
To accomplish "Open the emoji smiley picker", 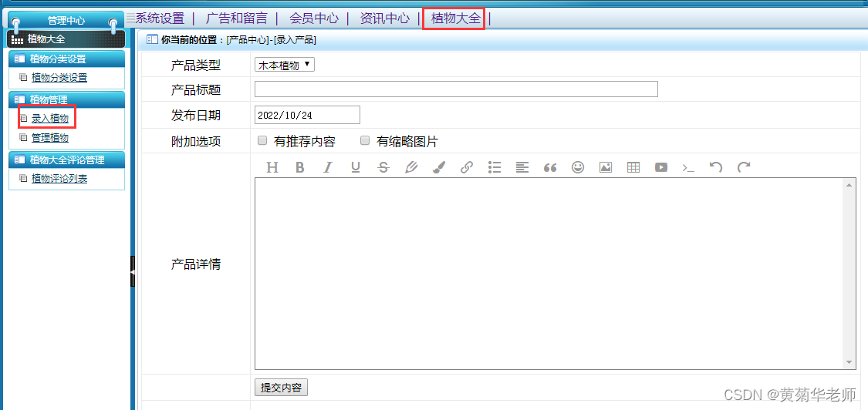I will coord(578,167).
